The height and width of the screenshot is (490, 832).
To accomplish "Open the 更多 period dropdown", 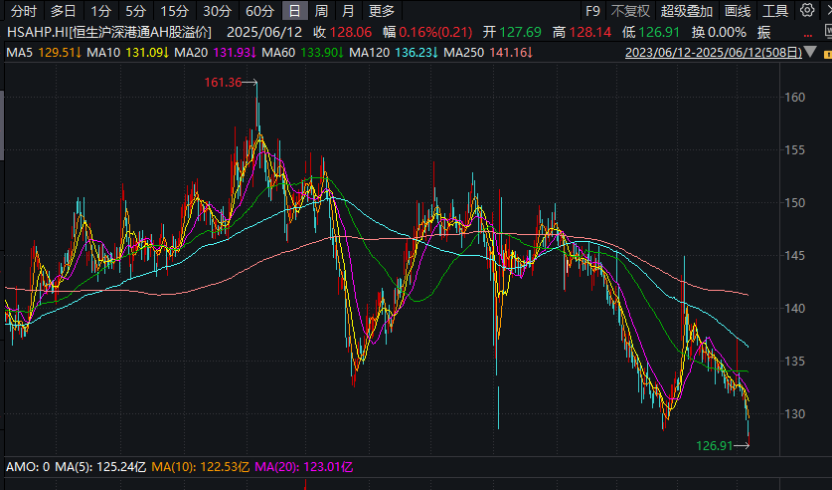I will coord(381,12).
